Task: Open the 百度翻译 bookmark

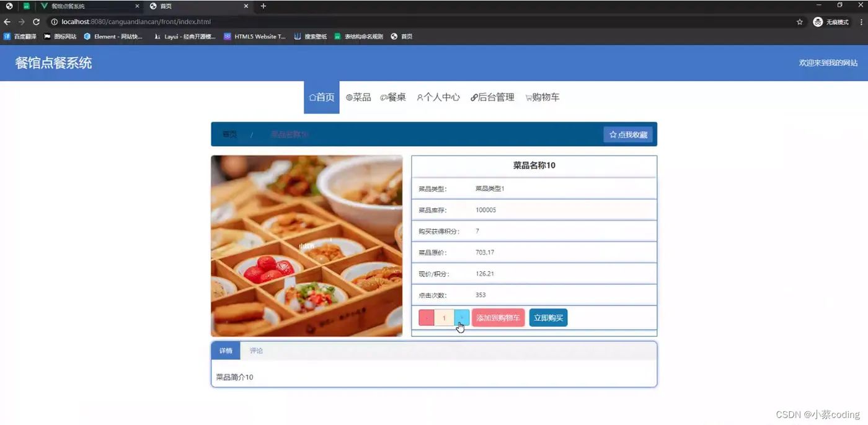Action: (x=20, y=37)
